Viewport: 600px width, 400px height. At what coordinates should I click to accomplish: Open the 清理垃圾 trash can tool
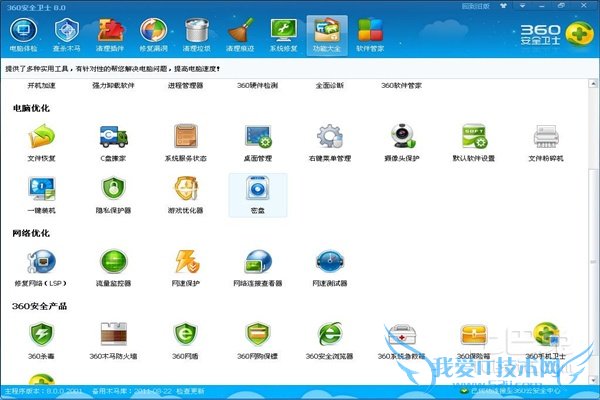click(197, 36)
